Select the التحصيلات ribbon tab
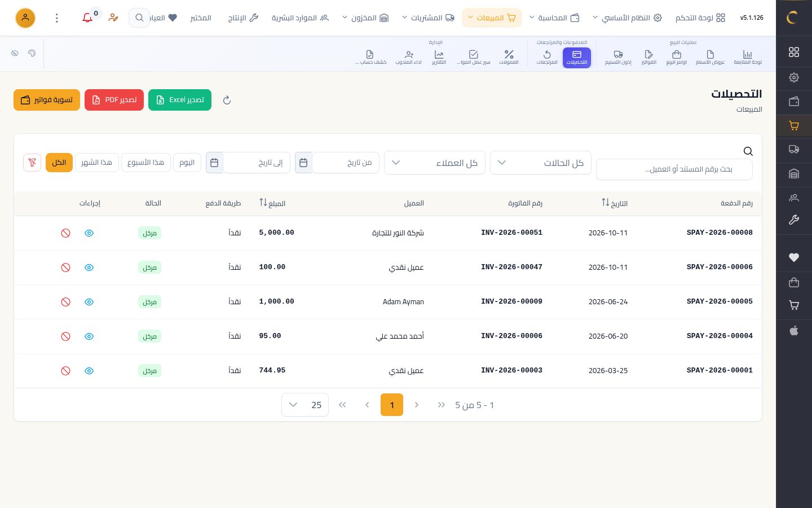 (577, 58)
